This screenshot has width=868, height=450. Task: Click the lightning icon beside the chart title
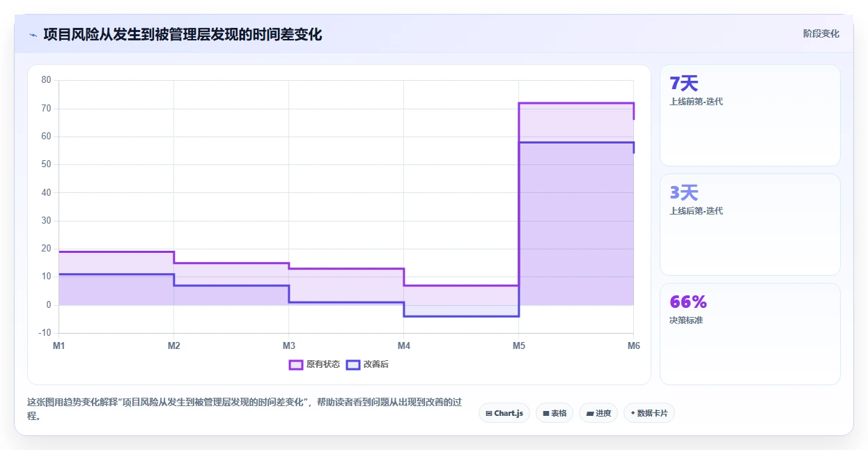[x=33, y=35]
